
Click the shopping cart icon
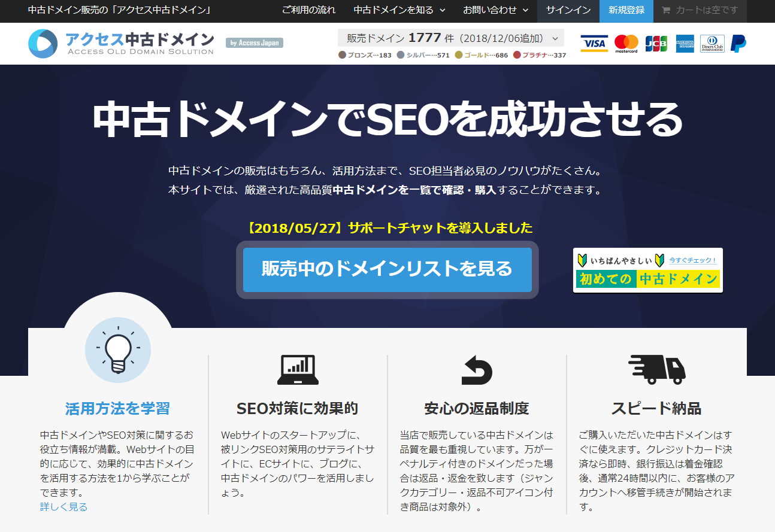[666, 11]
